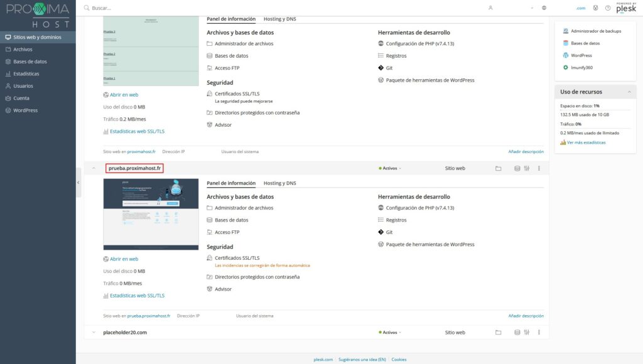Screen dimensions: 643x364
Task: Open file folder icon for placeholder20.com row
Action: (x=498, y=333)
